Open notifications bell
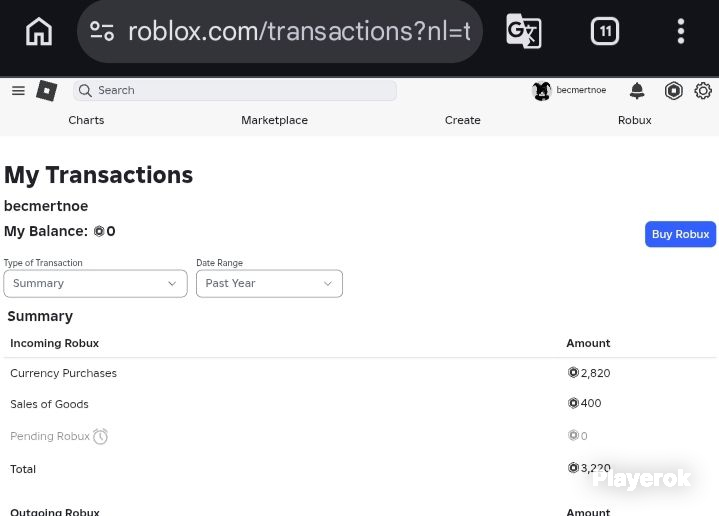The height and width of the screenshot is (516, 719). 637,90
